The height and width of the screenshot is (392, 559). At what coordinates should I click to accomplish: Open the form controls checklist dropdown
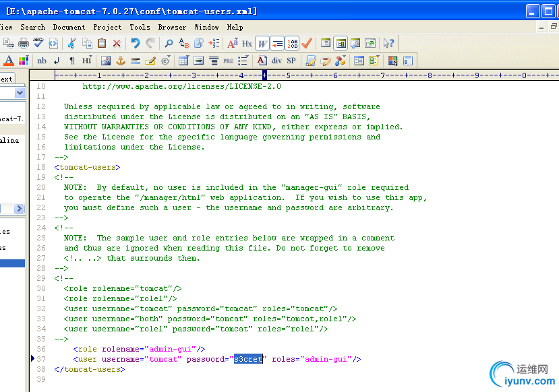(374, 61)
